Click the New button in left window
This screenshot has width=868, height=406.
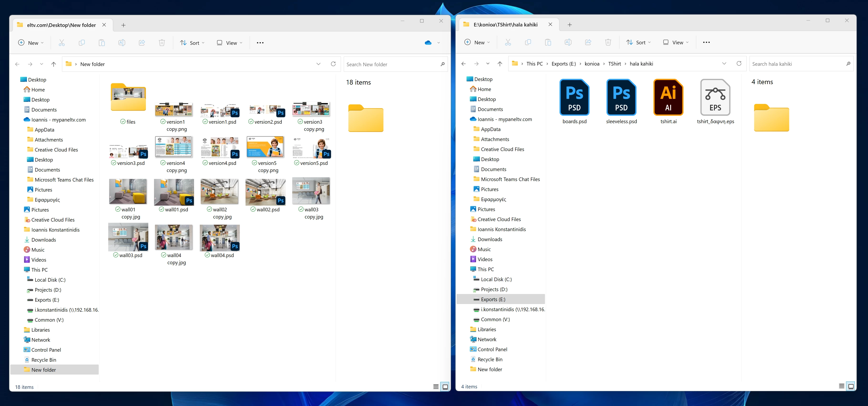point(31,43)
